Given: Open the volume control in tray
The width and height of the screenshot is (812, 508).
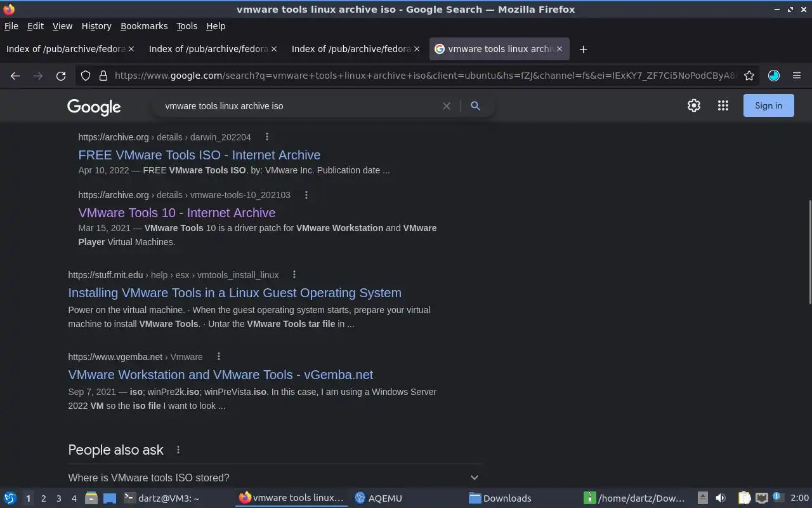Looking at the screenshot, I should (720, 498).
